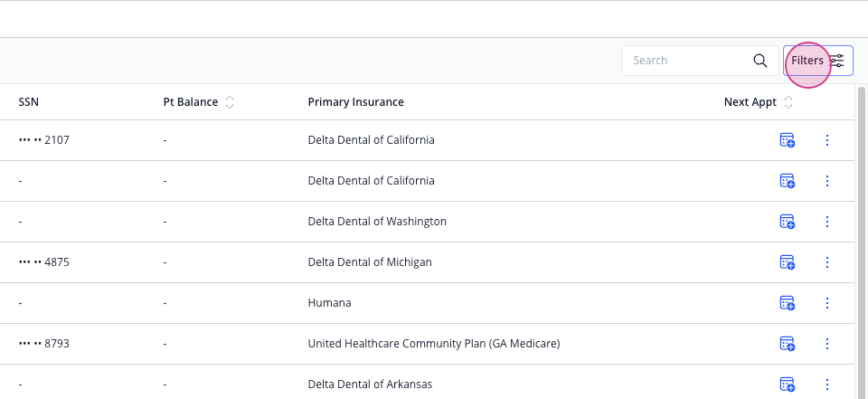Open three-dot menu for Delta Dental of Michigan row
This screenshot has width=868, height=399.
tap(827, 262)
